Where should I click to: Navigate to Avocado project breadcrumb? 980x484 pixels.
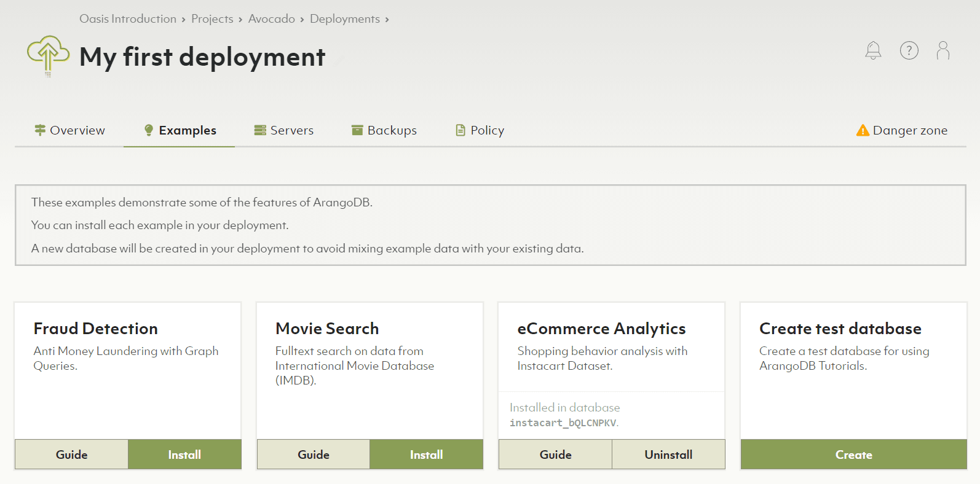[x=271, y=19]
